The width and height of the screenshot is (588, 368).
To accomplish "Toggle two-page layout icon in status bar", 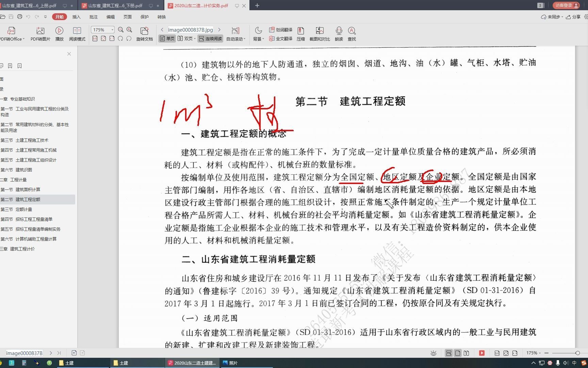I will (x=467, y=353).
